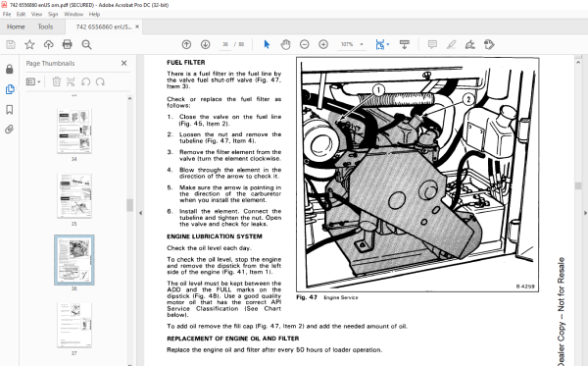The height and width of the screenshot is (366, 588).
Task: Click the thumbnails panel scrollbar handle
Action: (x=129, y=205)
